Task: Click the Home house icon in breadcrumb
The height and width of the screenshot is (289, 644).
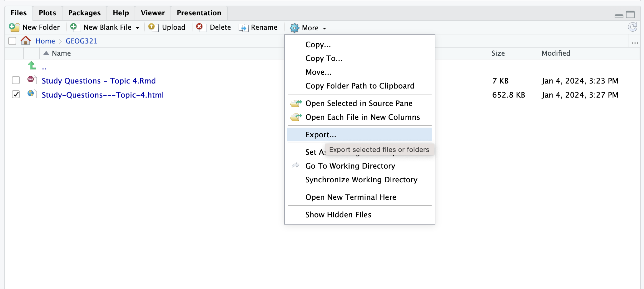Action: (x=25, y=40)
